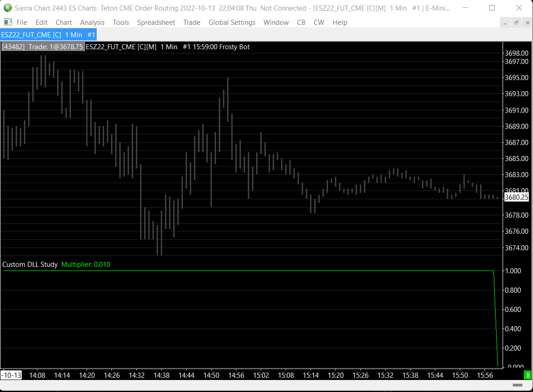Minimize the Sierra Chart application window
Screen dimensions: 533x392
(x=465, y=8)
